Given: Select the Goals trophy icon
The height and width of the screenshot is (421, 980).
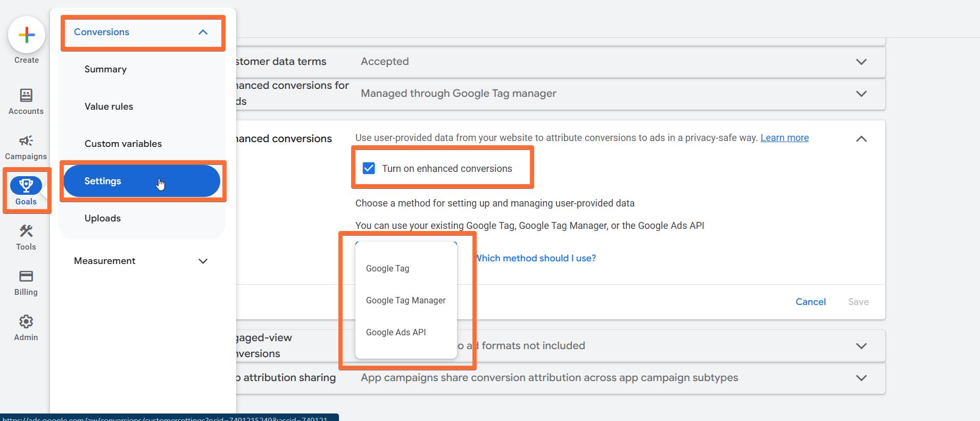Looking at the screenshot, I should [26, 185].
